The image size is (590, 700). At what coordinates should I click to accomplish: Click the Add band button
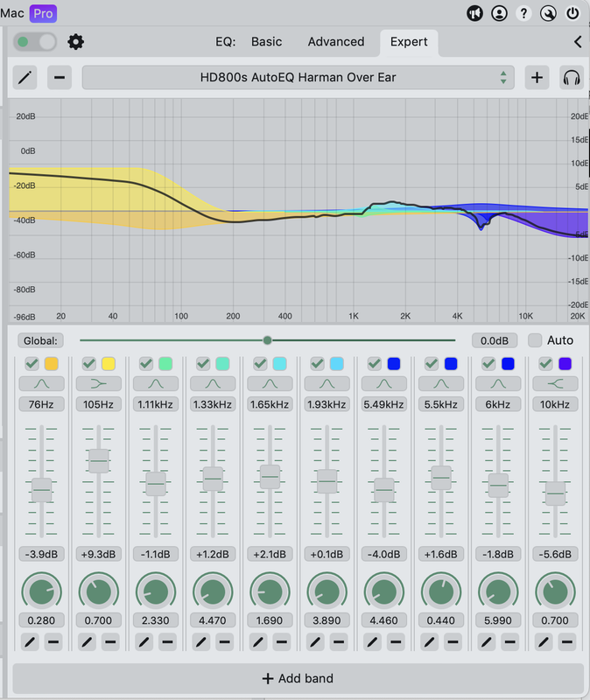click(298, 679)
